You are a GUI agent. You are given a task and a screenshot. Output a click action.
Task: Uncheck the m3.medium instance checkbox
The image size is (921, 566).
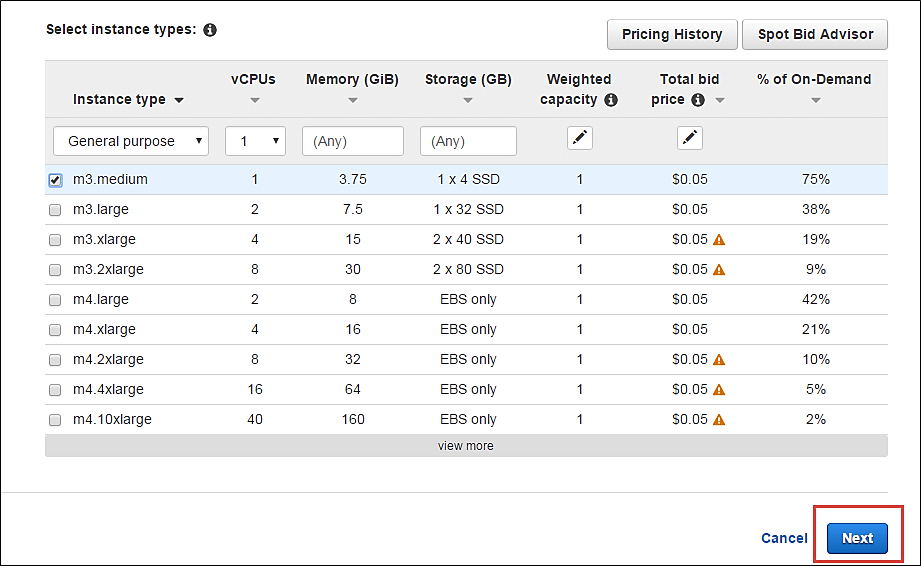(x=55, y=180)
